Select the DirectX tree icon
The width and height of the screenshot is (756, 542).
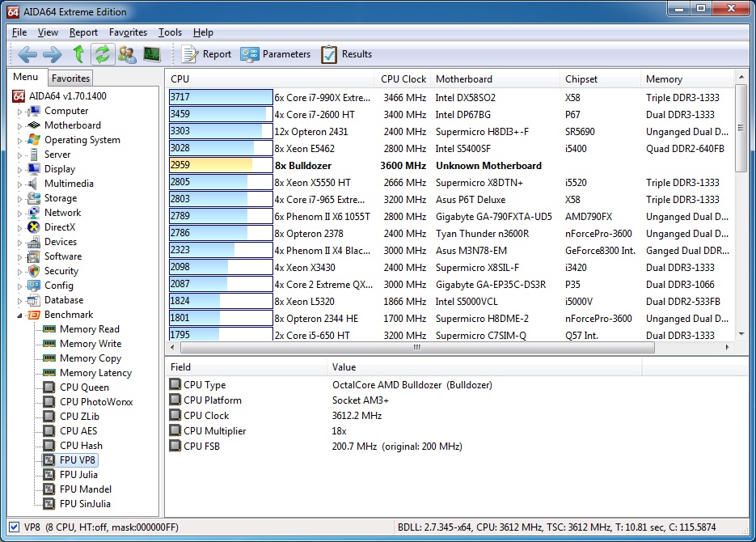34,227
